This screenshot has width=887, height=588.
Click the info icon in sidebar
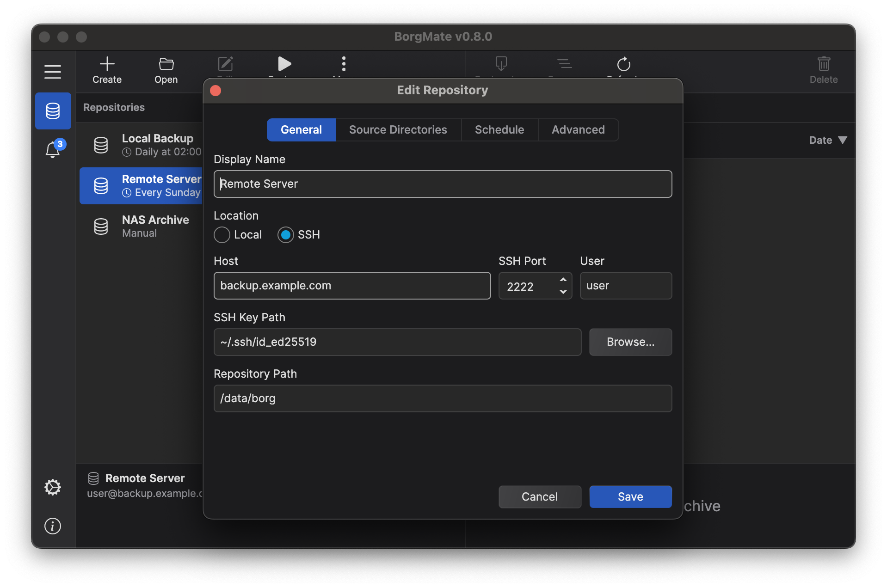point(52,526)
